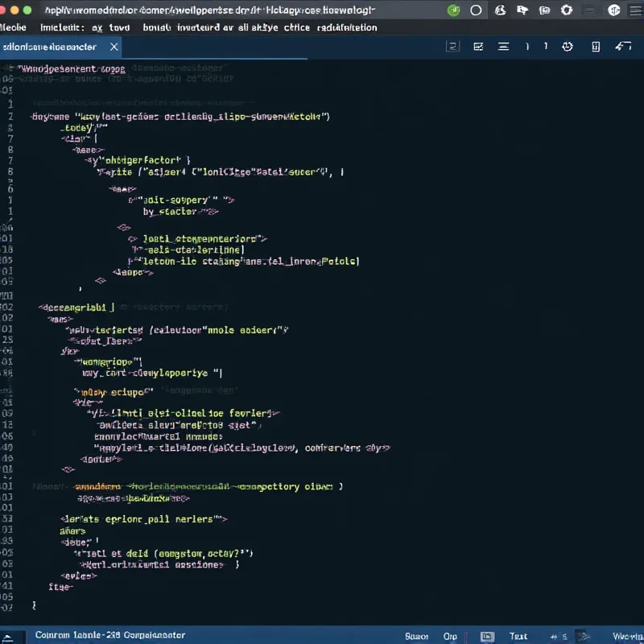Open the 'tovd' menu item
The height and width of the screenshot is (644, 644).
coord(119,27)
